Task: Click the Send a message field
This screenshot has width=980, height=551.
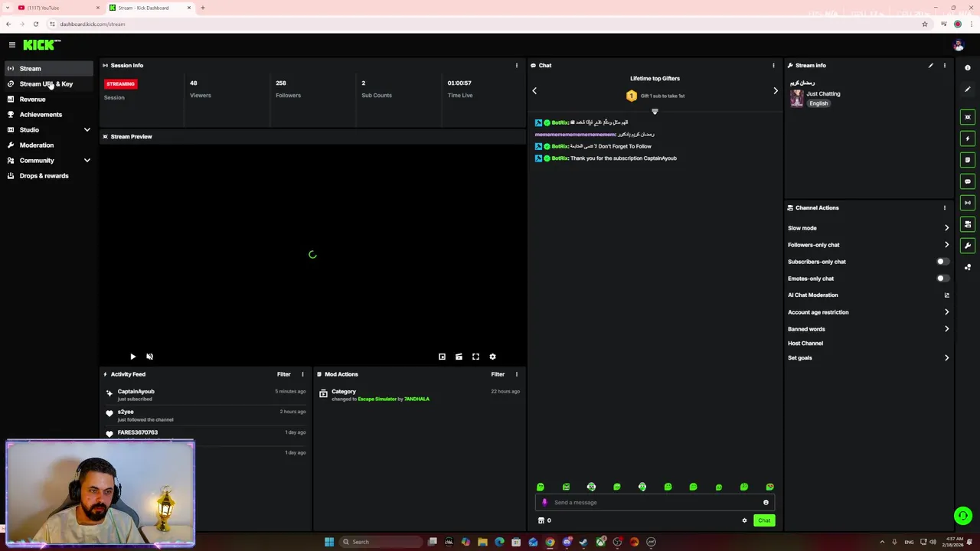Action: tap(655, 503)
